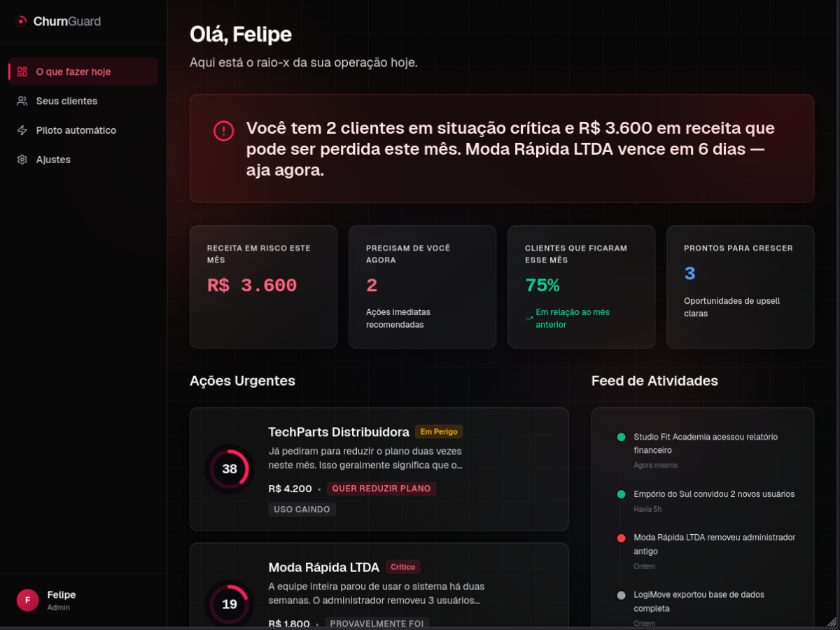The height and width of the screenshot is (630, 840).
Task: Click the Ações Urgentes heading
Action: tap(242, 381)
